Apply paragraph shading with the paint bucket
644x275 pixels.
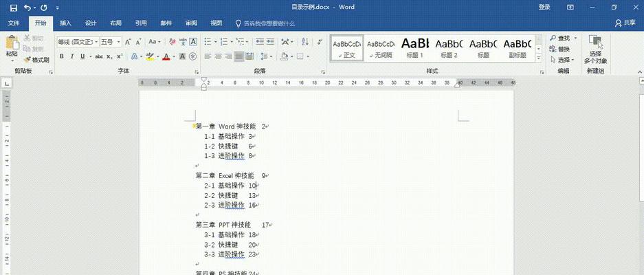285,56
